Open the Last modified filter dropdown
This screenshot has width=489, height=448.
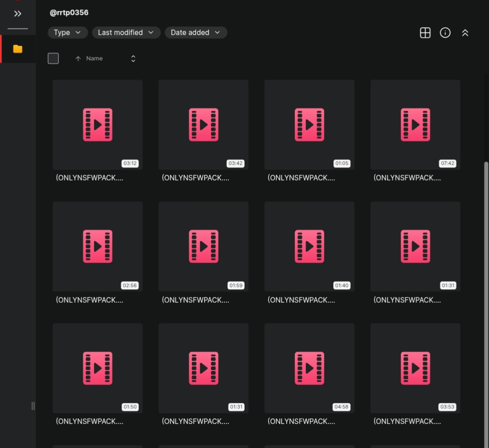tap(126, 33)
